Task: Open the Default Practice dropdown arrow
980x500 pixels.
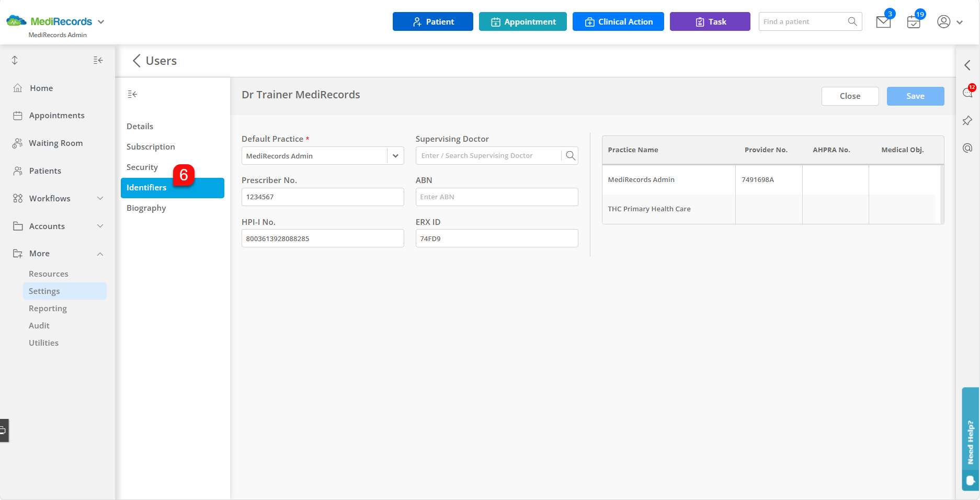Action: point(395,156)
